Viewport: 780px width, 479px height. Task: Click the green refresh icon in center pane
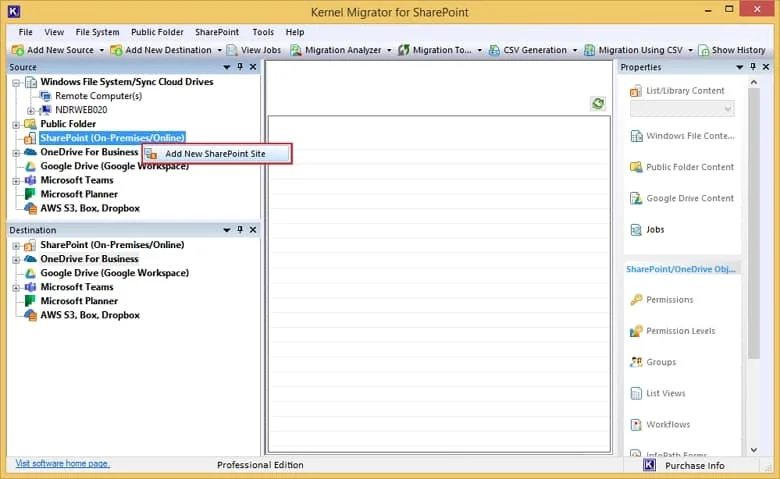[598, 103]
